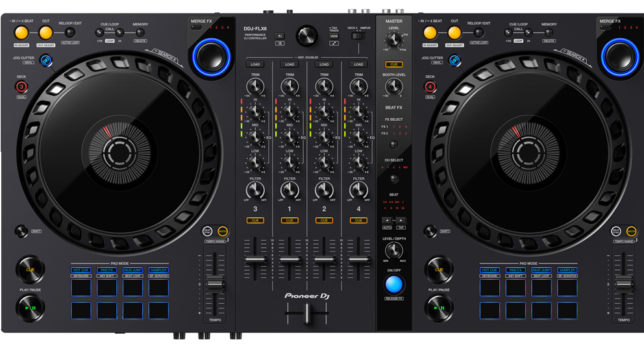
Task: Select DECK 4 with the red deck button
Action: coord(430,86)
